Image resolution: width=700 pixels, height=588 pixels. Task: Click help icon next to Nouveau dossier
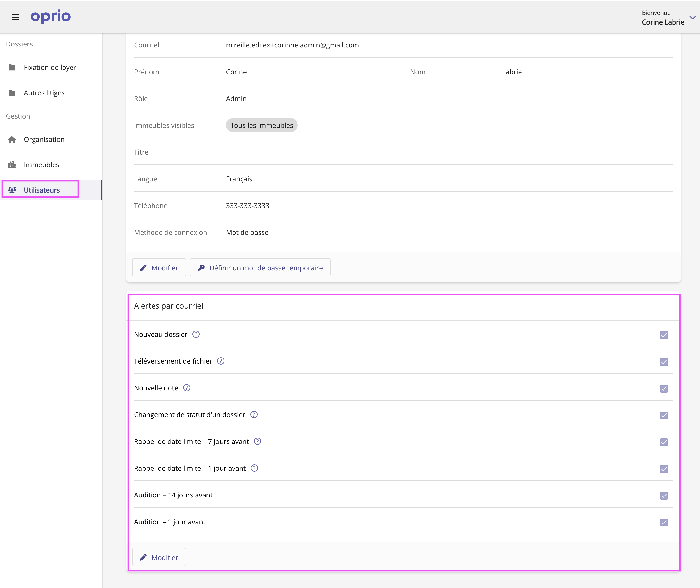coord(196,334)
